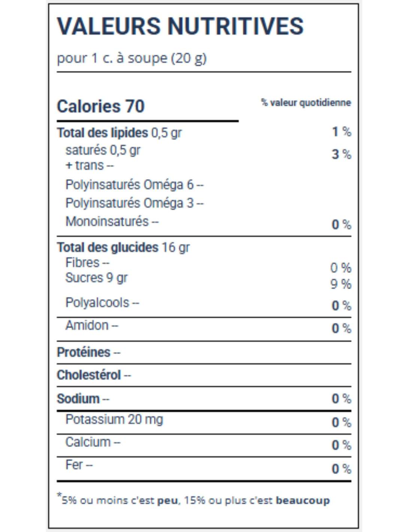Select Polyinsaturés Oméga 3 line
This screenshot has height=532, width=412.
click(x=134, y=203)
